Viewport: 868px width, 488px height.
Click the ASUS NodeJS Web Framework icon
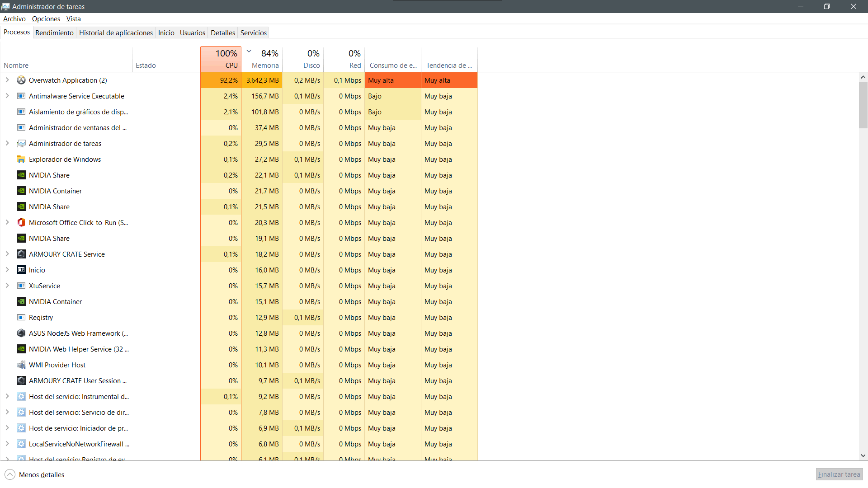click(x=21, y=333)
